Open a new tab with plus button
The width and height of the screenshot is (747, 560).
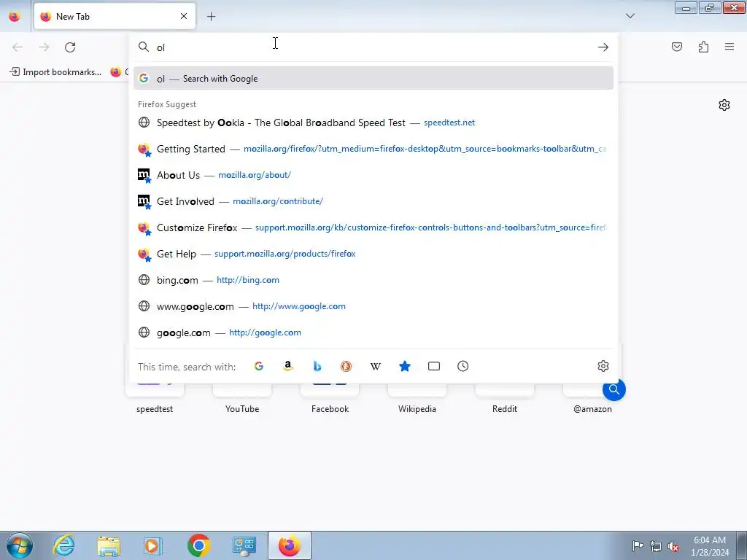click(x=211, y=17)
